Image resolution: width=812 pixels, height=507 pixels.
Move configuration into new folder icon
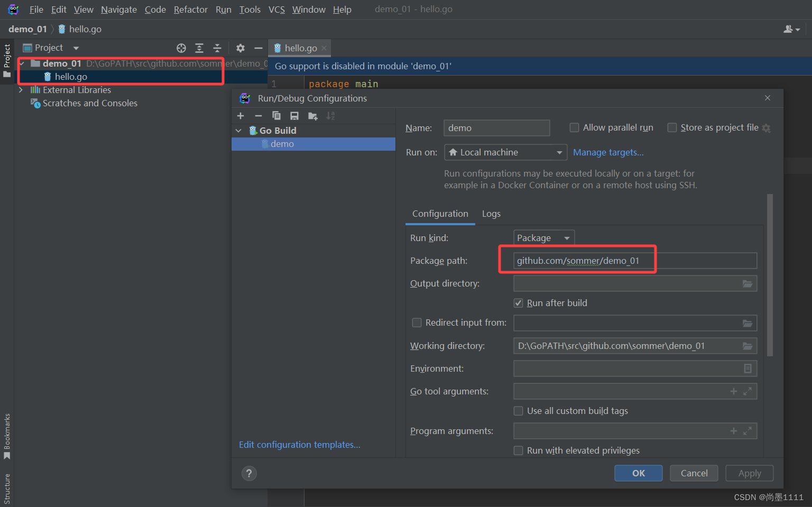click(313, 116)
